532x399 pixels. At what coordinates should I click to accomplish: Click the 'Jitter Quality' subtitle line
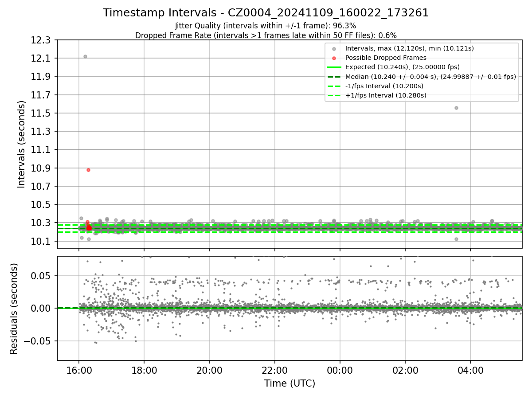(x=266, y=26)
